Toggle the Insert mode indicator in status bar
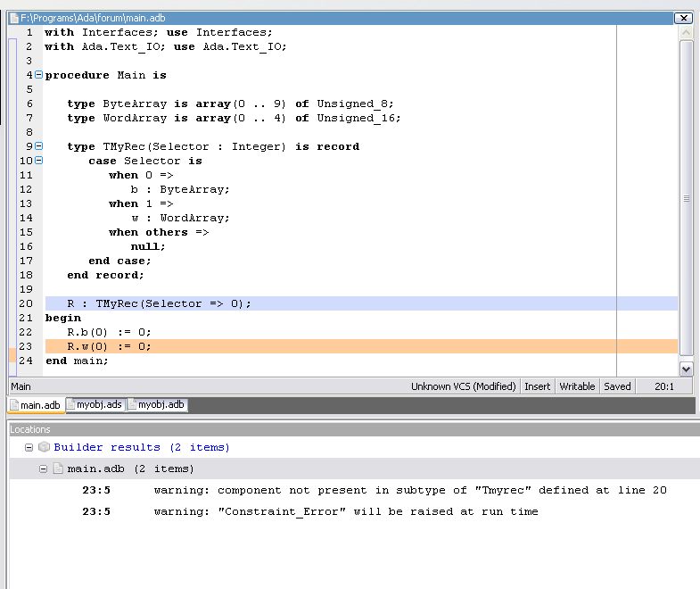 pyautogui.click(x=537, y=386)
